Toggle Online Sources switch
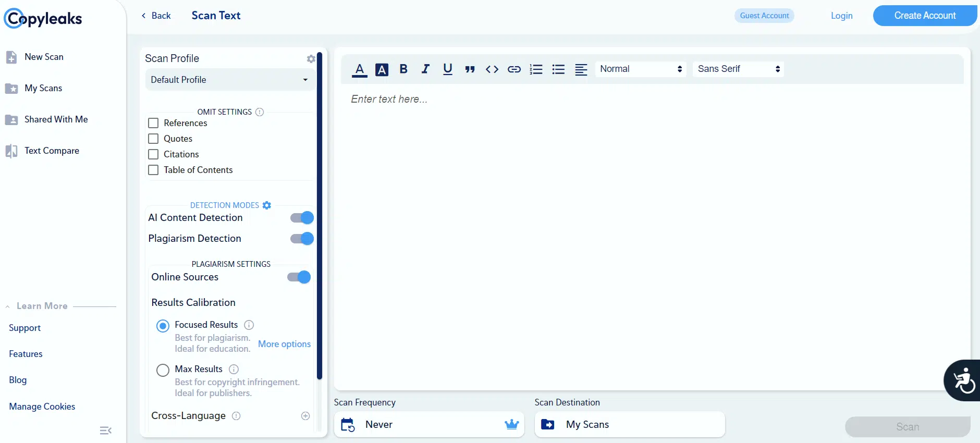The height and width of the screenshot is (443, 980). (299, 277)
